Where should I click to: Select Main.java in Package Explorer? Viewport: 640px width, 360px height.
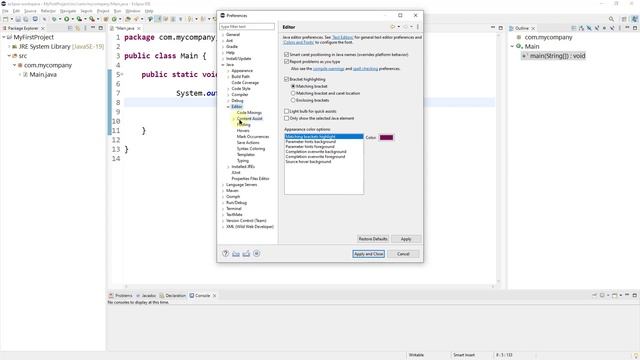point(42,74)
